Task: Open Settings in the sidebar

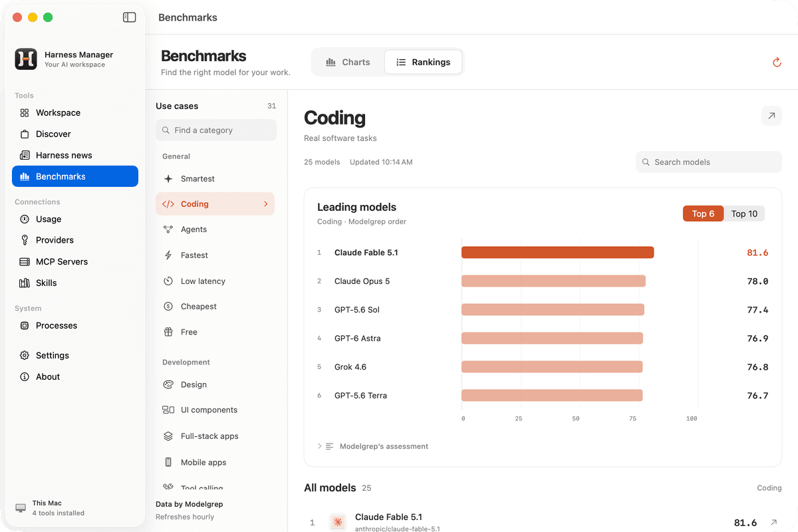Action: [75, 355]
